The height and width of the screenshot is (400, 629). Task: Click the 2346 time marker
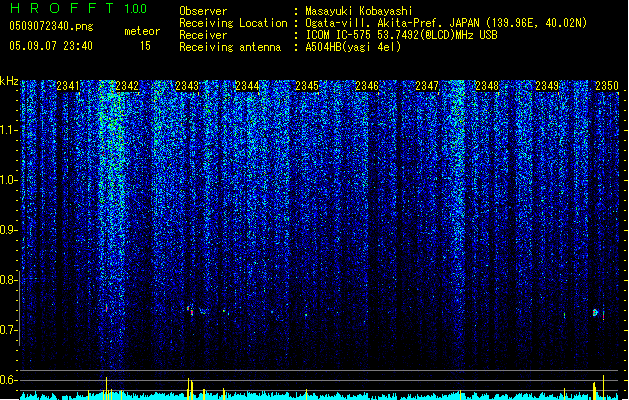point(367,85)
